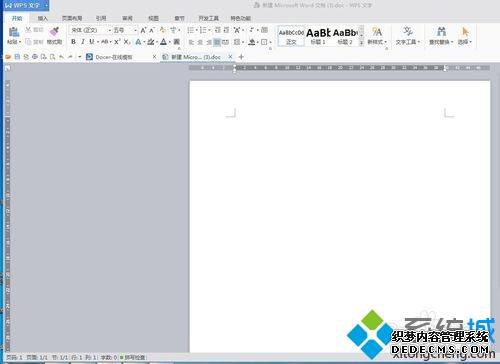Click the align right icon

pos(208,42)
